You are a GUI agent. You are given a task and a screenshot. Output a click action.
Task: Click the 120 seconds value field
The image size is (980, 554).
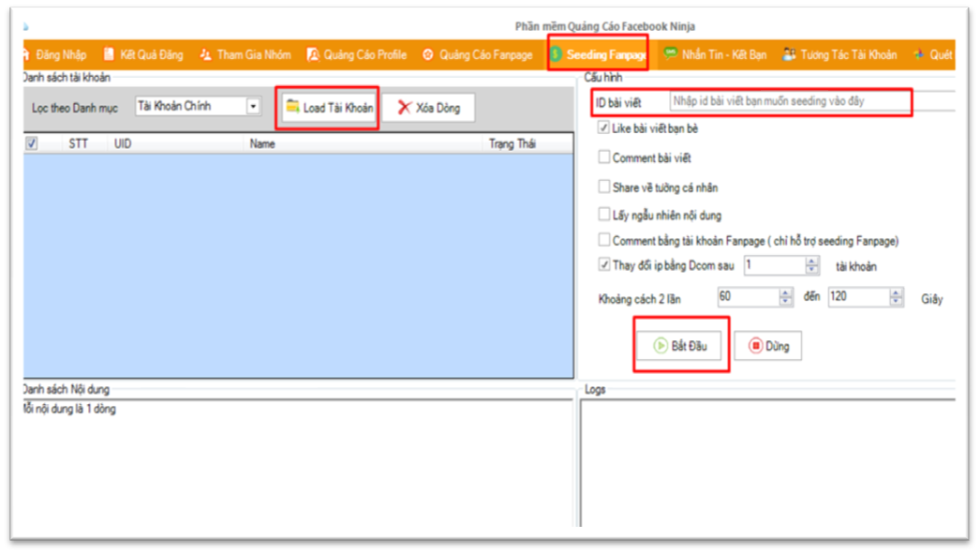pyautogui.click(x=859, y=297)
